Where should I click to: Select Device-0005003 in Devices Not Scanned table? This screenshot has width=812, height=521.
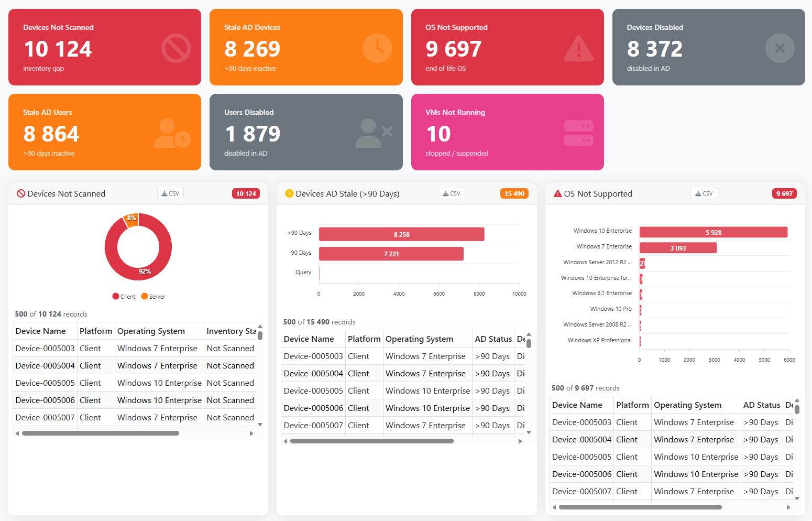point(45,348)
